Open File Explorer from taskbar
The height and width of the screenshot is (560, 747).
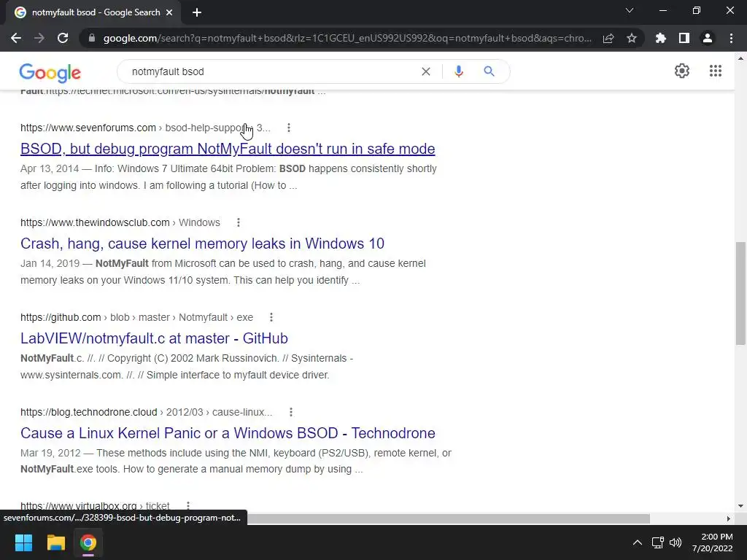coord(55,542)
